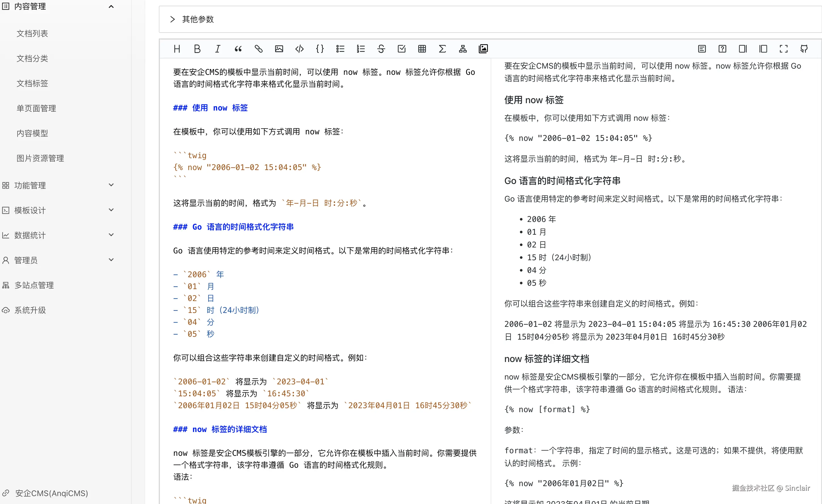Insert an ordered numbered list
The width and height of the screenshot is (822, 504).
point(361,49)
